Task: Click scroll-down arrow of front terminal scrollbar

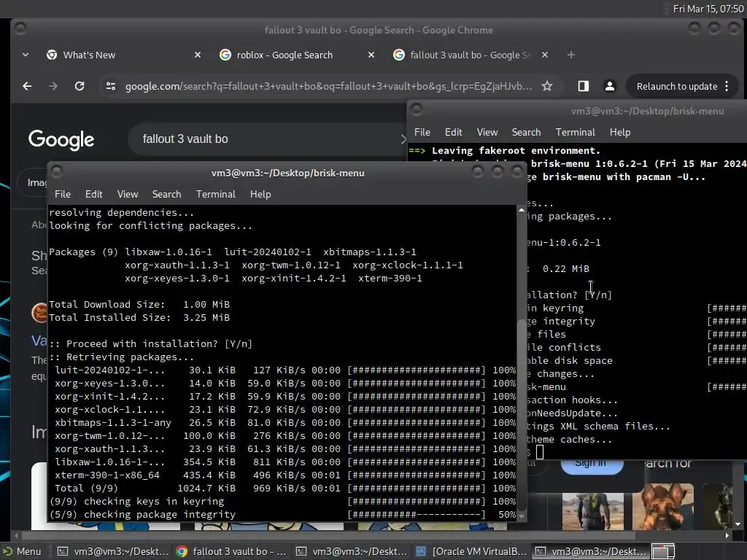Action: tap(522, 516)
